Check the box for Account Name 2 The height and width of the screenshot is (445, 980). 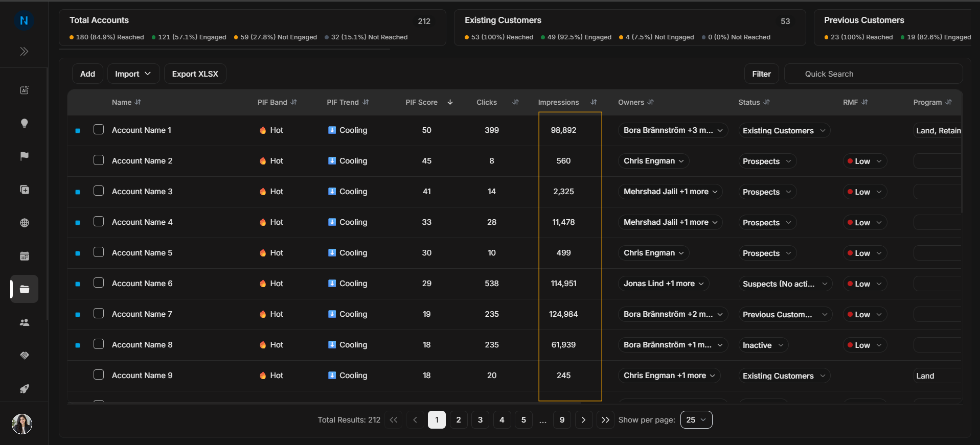coord(99,160)
